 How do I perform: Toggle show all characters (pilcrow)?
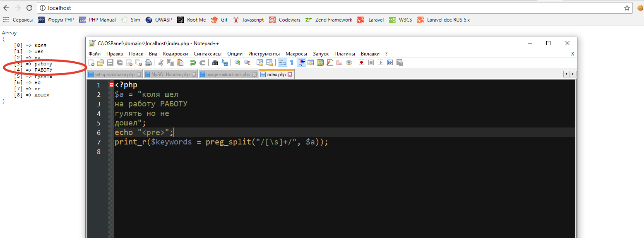[291, 63]
